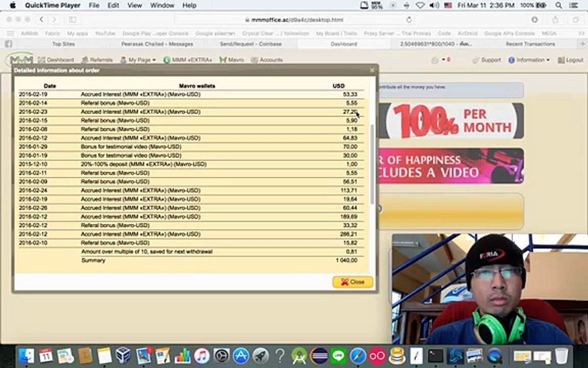Click the 2016-02-12 row amount 286,21
Screen dimensions: 588x368
click(x=349, y=234)
